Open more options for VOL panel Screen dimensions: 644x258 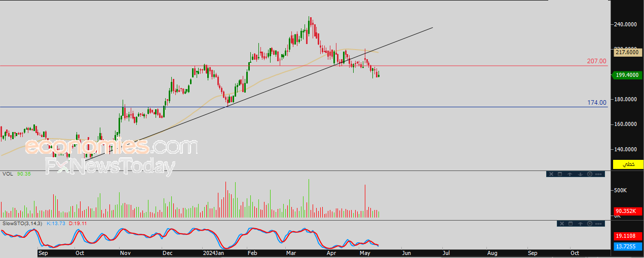[x=598, y=174]
